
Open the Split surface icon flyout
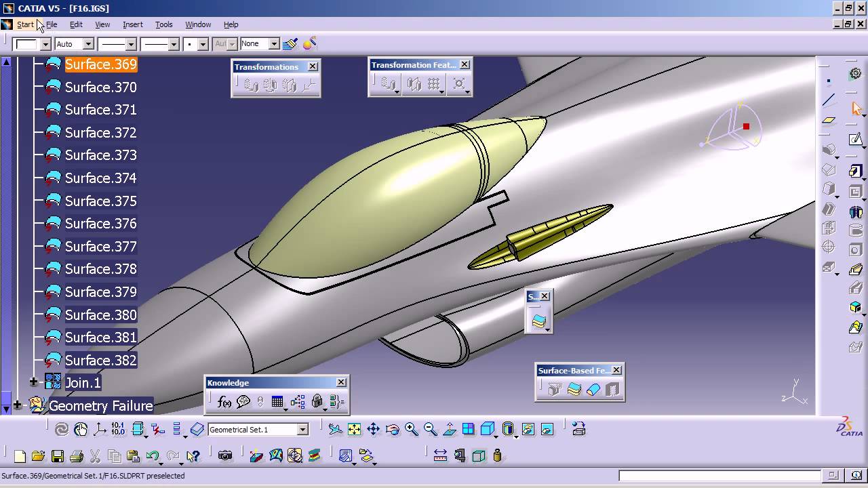pos(547,329)
